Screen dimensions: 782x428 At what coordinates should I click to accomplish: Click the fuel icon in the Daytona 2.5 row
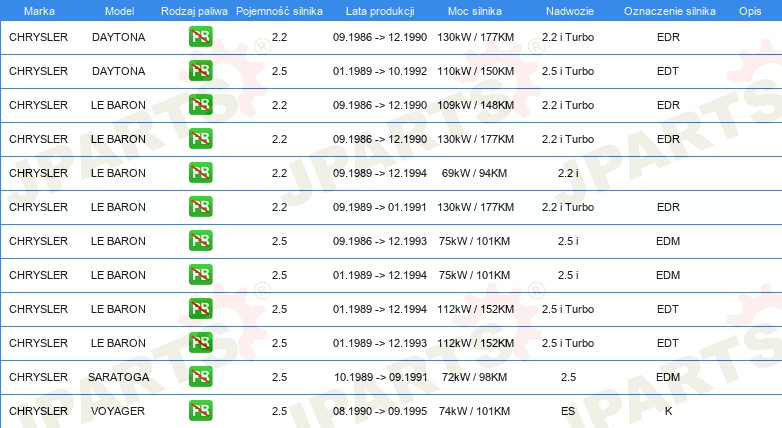[200, 71]
